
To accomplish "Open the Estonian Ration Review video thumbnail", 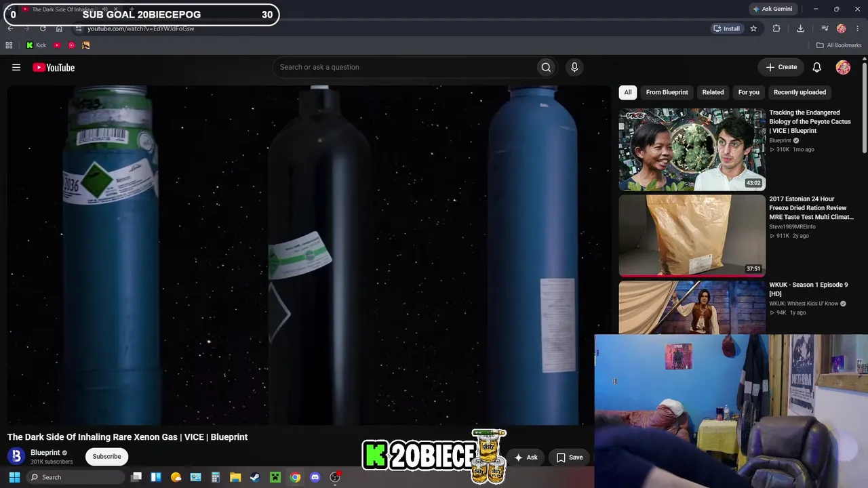I will click(x=692, y=236).
